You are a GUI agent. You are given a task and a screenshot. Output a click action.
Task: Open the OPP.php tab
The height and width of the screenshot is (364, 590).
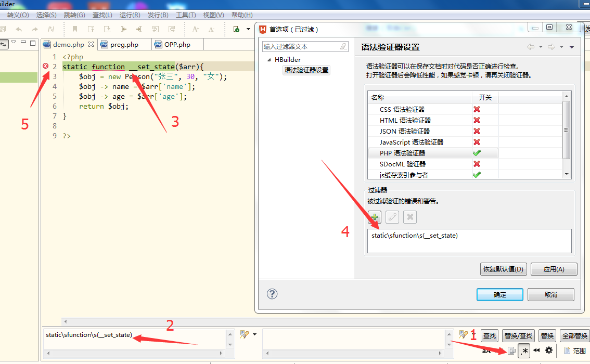177,44
